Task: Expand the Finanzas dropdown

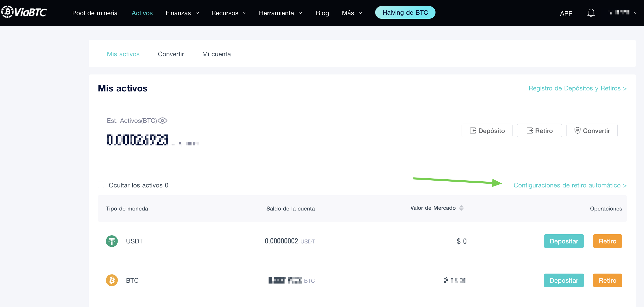Action: click(182, 13)
